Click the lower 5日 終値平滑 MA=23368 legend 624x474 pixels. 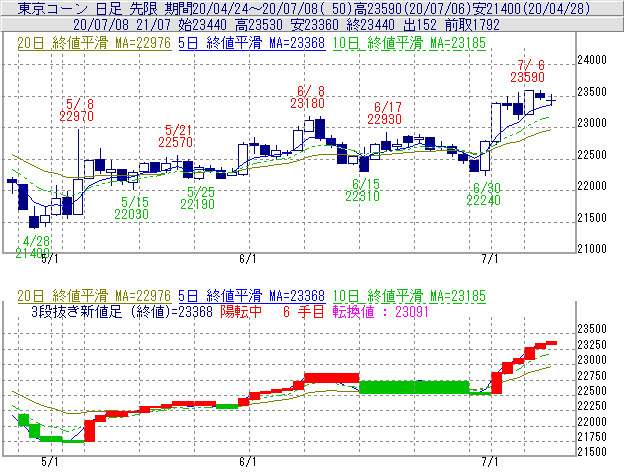tap(252, 296)
